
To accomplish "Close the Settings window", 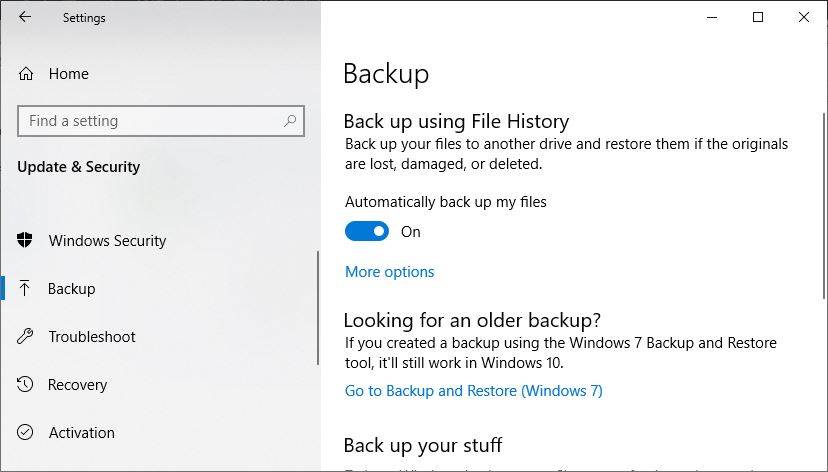I will [x=804, y=17].
